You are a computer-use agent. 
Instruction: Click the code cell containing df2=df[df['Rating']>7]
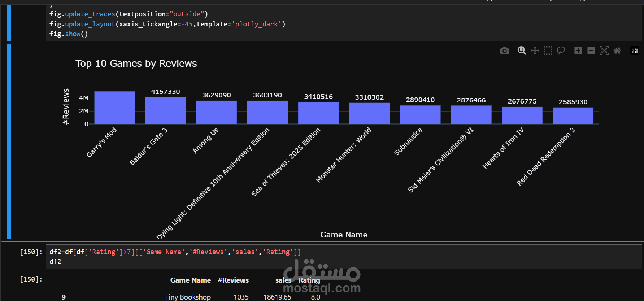[x=344, y=257]
